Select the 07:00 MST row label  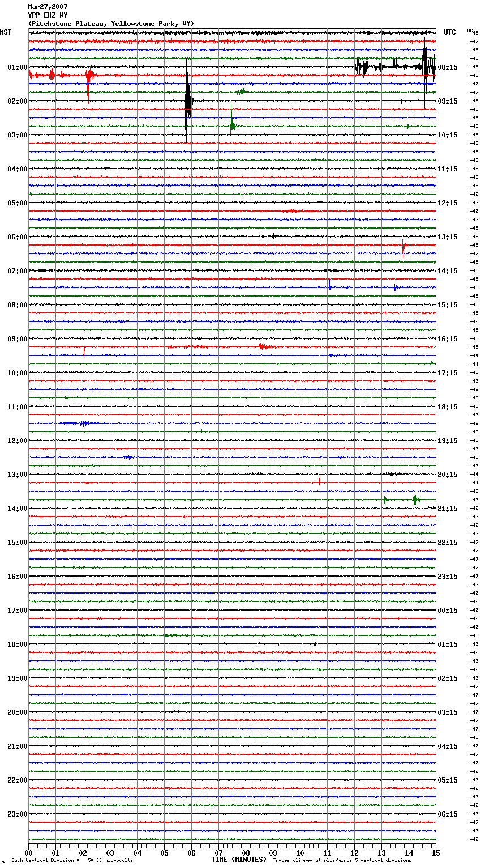point(18,271)
